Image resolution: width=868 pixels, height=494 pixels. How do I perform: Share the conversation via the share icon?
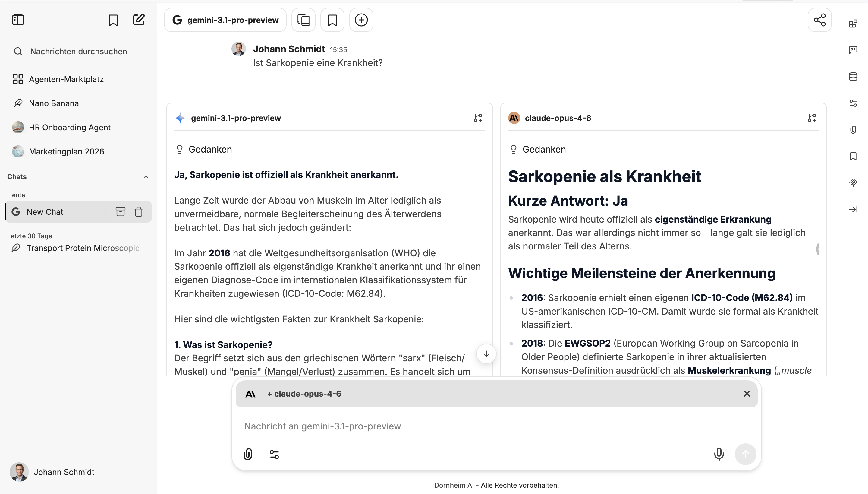pyautogui.click(x=820, y=20)
